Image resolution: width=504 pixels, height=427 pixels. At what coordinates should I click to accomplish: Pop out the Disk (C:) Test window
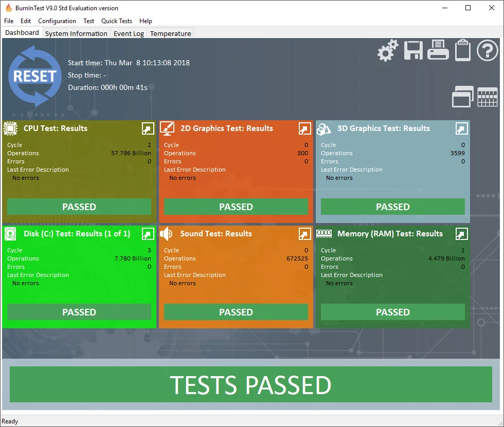pos(148,234)
